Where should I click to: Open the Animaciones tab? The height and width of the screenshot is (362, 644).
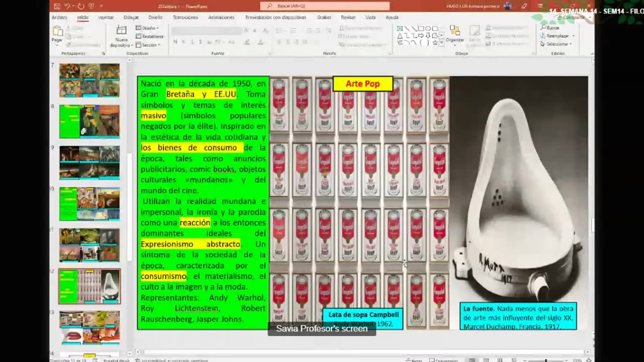[x=221, y=17]
